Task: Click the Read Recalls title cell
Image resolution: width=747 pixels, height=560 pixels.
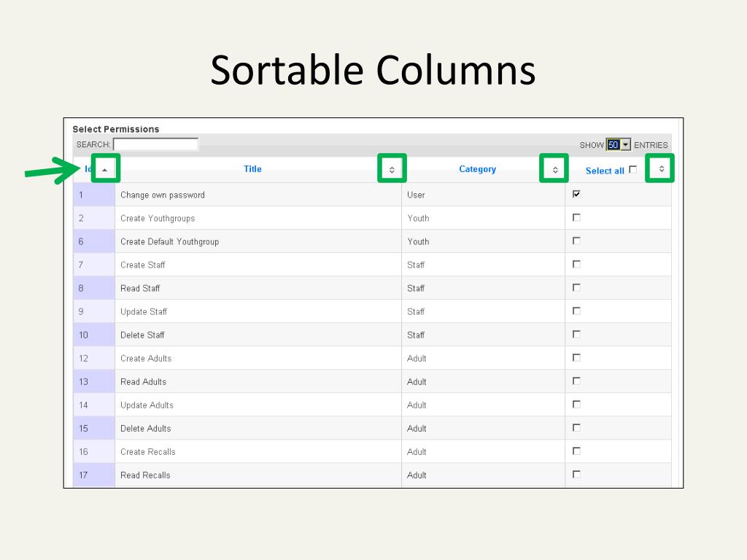Action: [x=258, y=475]
